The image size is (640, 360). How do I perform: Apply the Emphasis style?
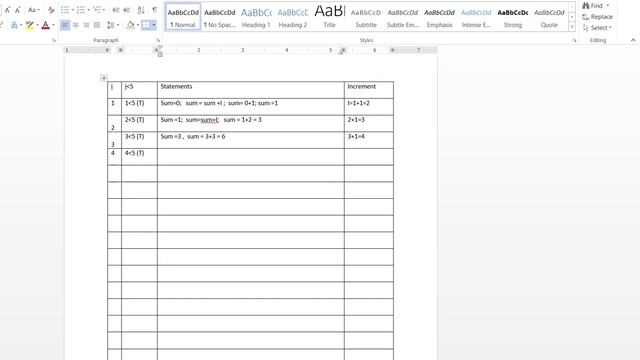(439, 17)
